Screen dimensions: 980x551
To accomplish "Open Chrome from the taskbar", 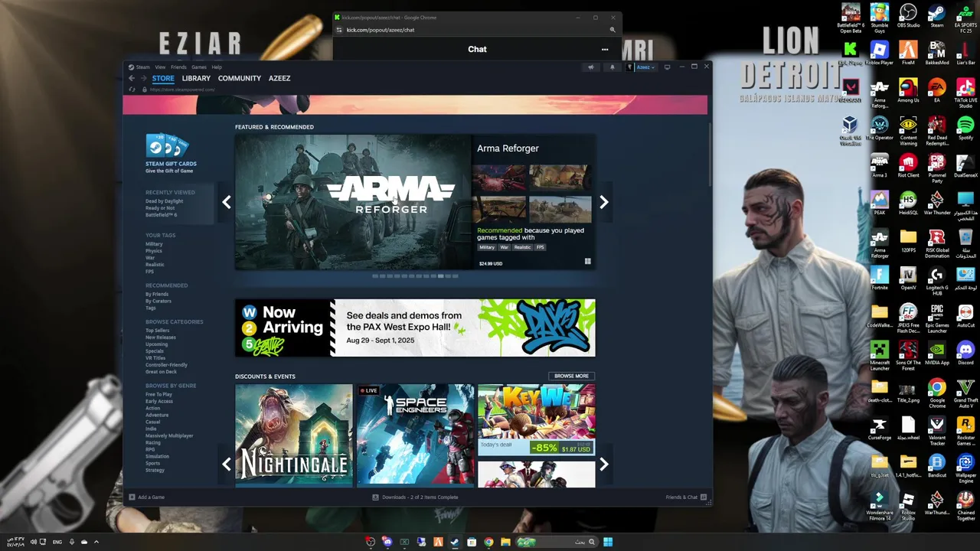I will pyautogui.click(x=488, y=542).
